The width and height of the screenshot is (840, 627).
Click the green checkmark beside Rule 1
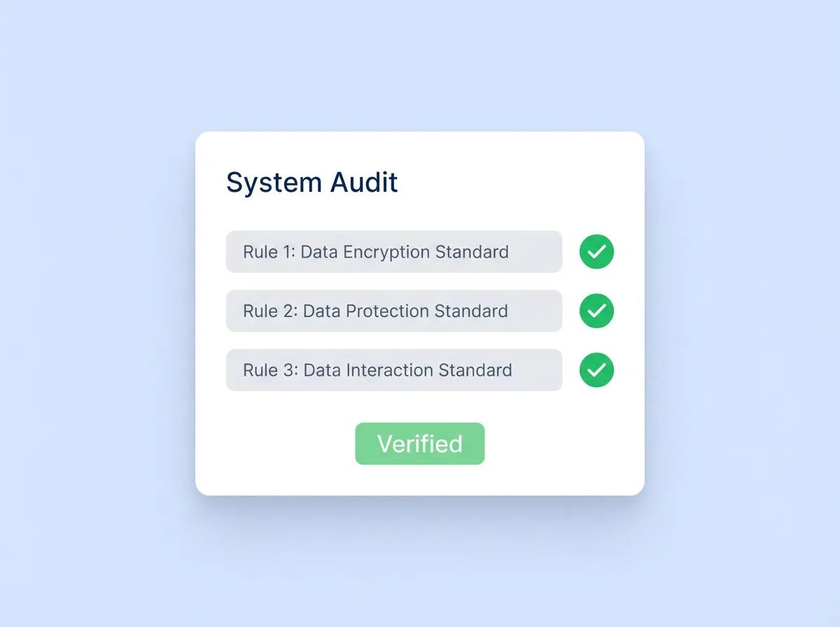point(596,252)
